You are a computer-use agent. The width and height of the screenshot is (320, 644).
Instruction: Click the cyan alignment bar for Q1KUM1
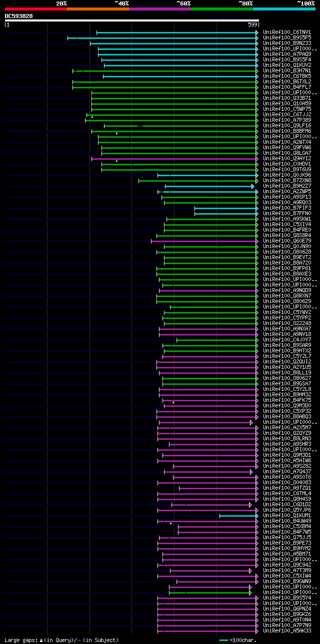point(239,516)
